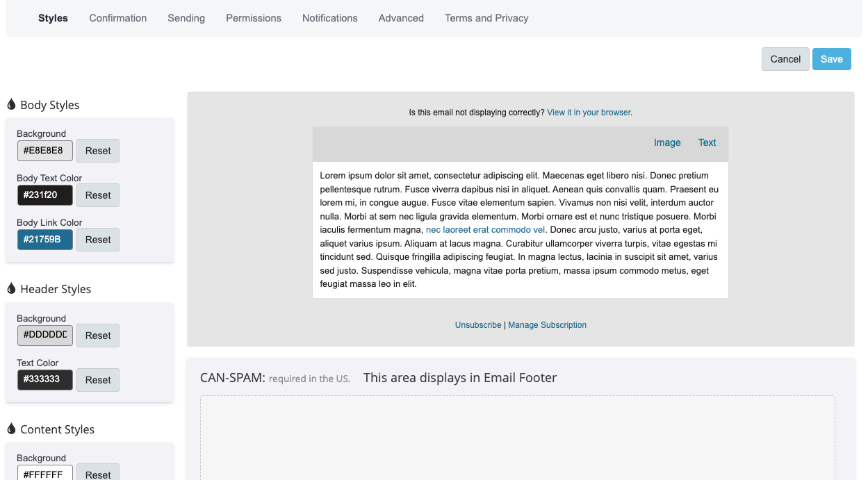Reset the Body Background color
This screenshot has width=868, height=480.
pos(98,151)
